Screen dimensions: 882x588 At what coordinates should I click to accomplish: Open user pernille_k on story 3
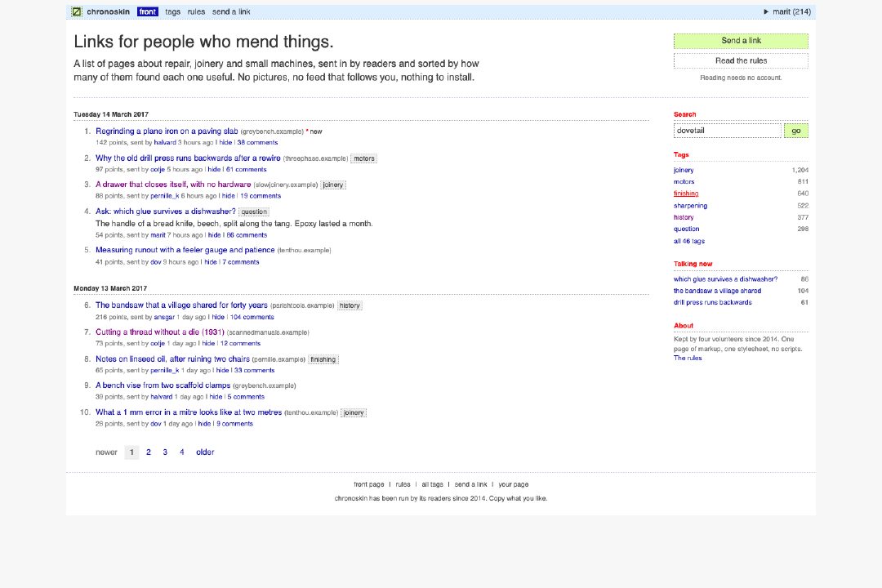(164, 196)
